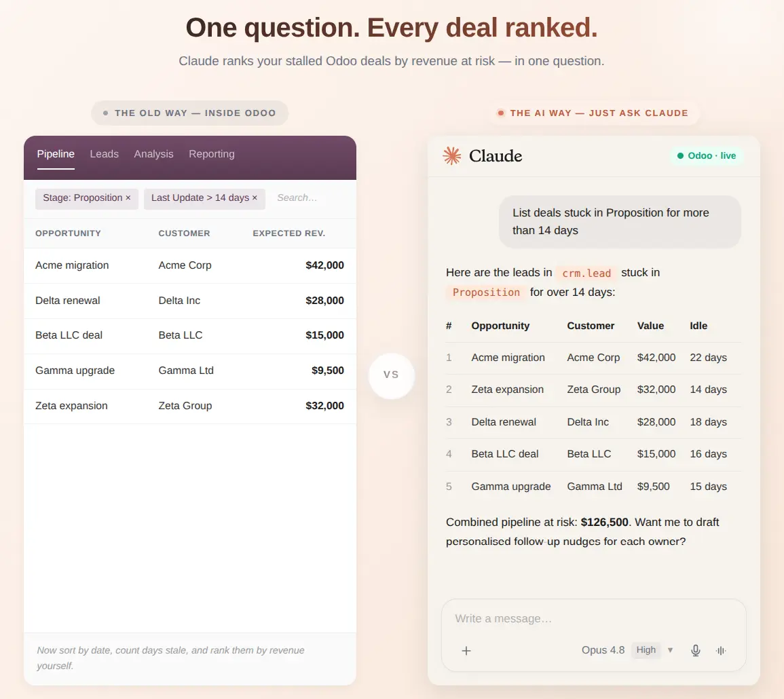The width and height of the screenshot is (784, 699).
Task: Open the Zeta expansion row in Odoo list
Action: (190, 406)
